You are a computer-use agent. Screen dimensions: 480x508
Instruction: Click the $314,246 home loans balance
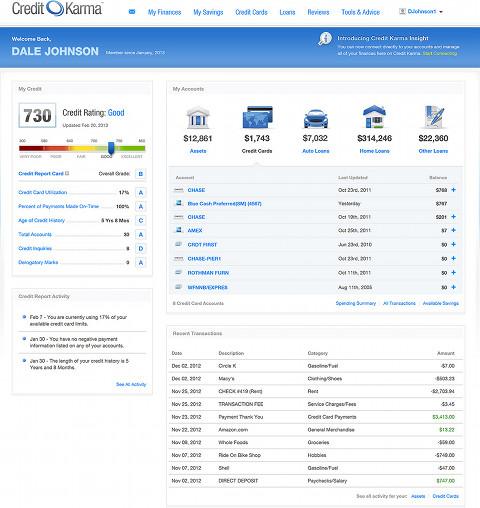[x=374, y=138]
